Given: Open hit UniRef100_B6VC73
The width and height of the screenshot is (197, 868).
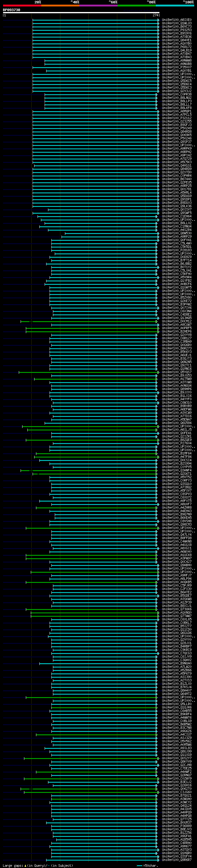Looking at the screenshot, I should coord(177,26).
